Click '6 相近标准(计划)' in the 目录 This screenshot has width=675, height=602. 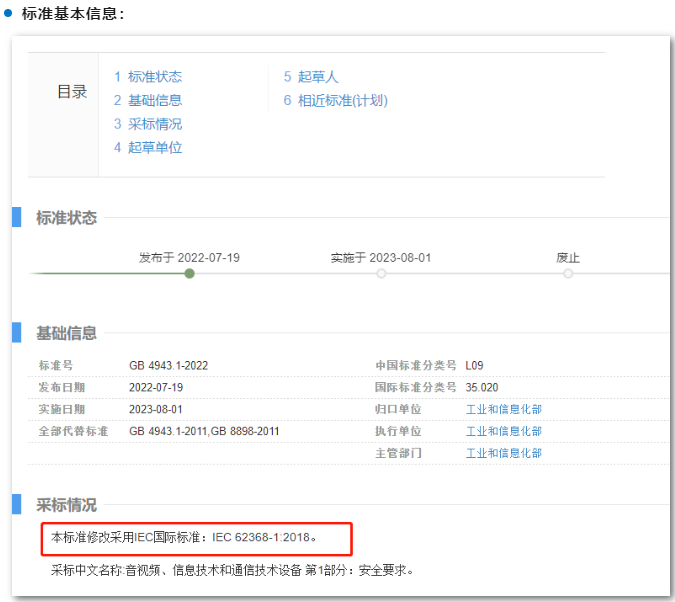[x=335, y=100]
